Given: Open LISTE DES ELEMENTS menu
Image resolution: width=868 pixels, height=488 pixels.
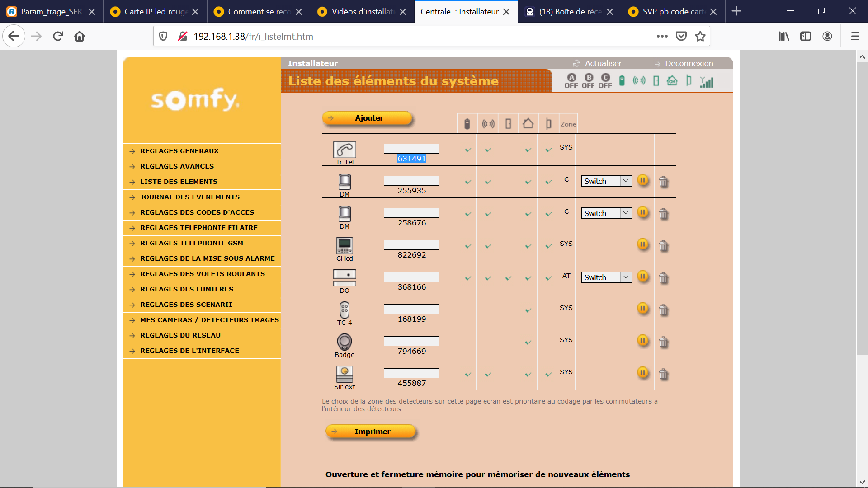Looking at the screenshot, I should pyautogui.click(x=179, y=182).
